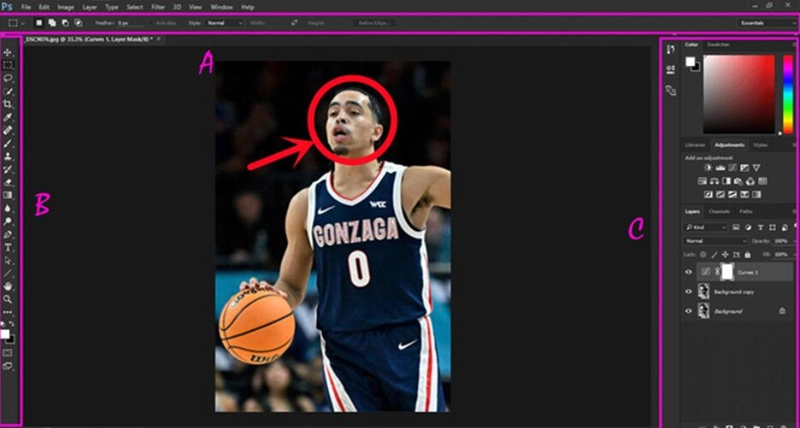
Task: Toggle visibility of Background copy layer
Action: pyautogui.click(x=688, y=291)
